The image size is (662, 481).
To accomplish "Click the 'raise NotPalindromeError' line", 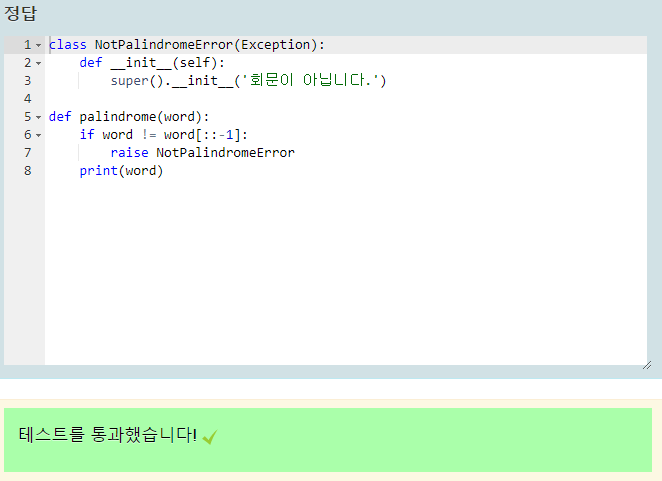I will pyautogui.click(x=202, y=152).
